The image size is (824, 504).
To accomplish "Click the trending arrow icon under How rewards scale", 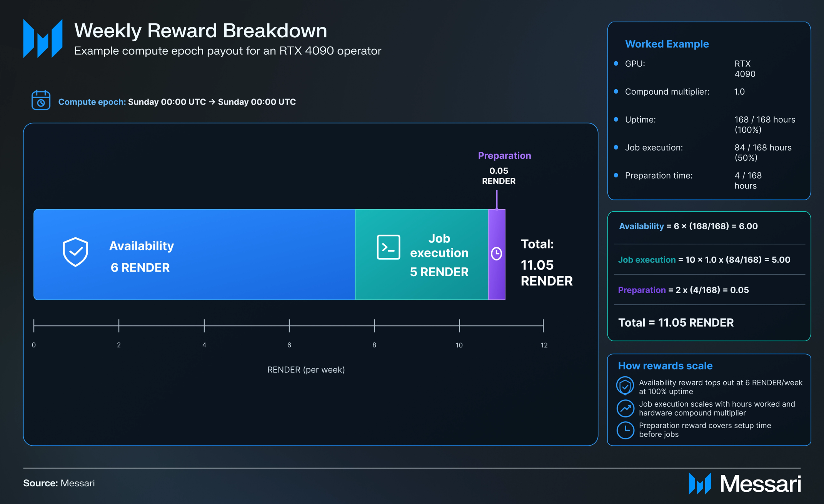I will tap(626, 408).
